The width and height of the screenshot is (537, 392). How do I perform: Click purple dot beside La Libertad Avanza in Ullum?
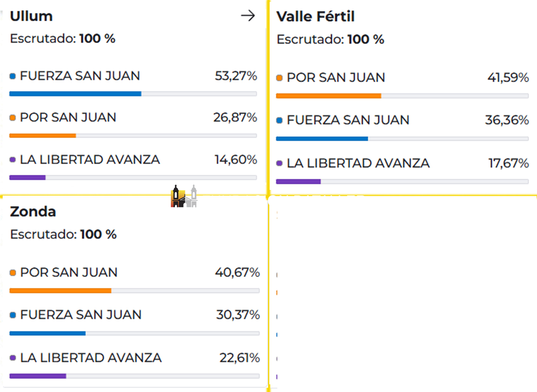[x=13, y=160]
